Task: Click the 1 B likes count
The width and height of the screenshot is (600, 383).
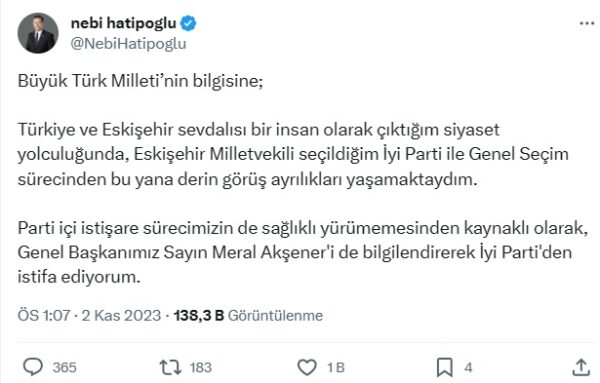Action: click(x=336, y=367)
